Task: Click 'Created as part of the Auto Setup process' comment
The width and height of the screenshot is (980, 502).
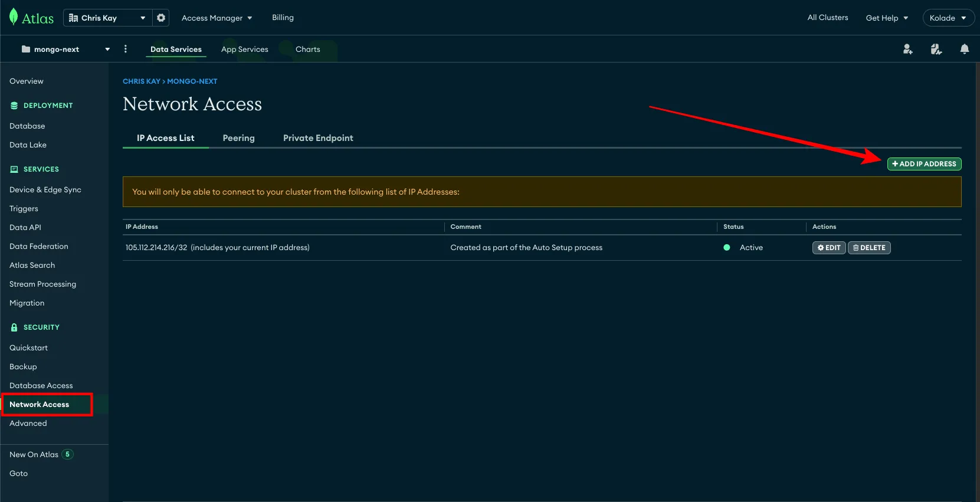Action: pos(526,248)
